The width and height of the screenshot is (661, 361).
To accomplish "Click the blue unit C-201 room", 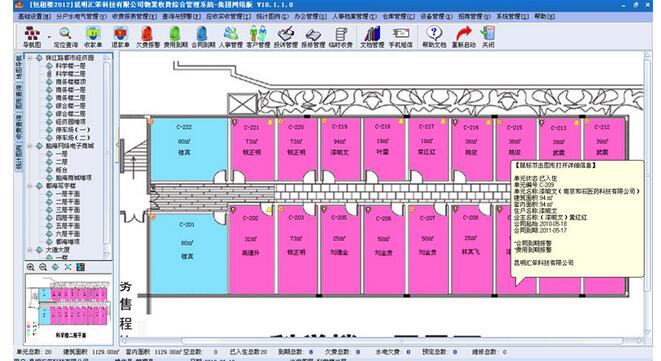I will point(188,253).
